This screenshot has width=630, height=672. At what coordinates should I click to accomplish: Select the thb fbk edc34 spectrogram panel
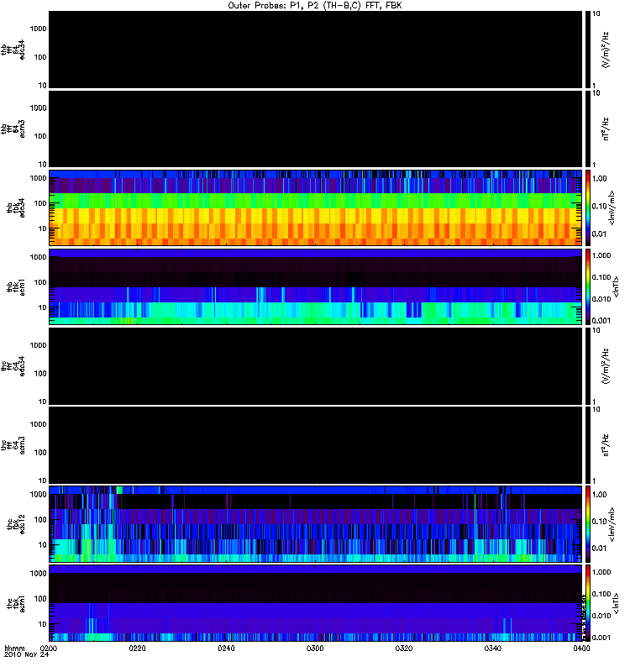315,207
